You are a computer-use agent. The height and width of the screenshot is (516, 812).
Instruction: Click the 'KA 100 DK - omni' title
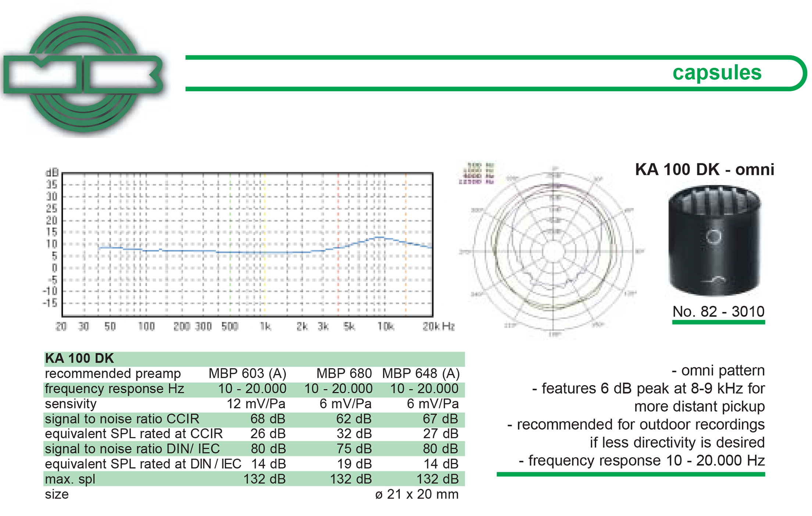[705, 169]
